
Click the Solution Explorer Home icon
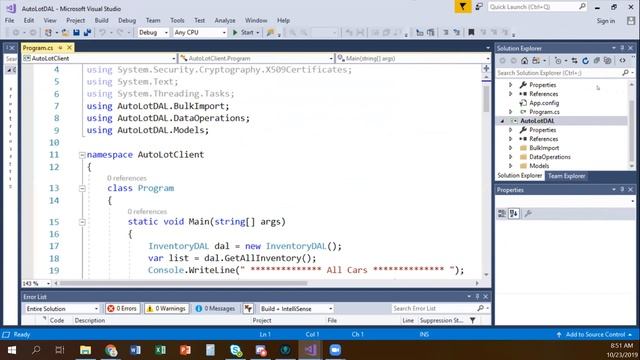tap(524, 60)
